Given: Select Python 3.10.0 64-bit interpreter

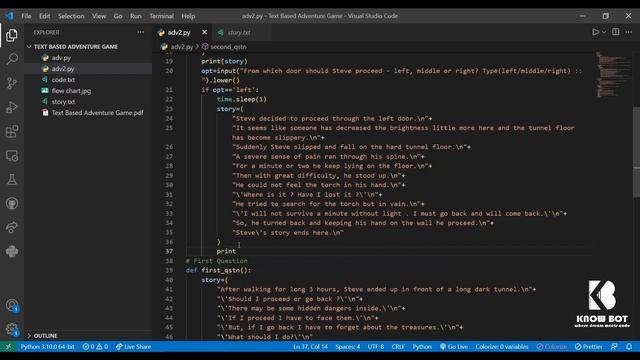Looking at the screenshot, I should (47, 347).
